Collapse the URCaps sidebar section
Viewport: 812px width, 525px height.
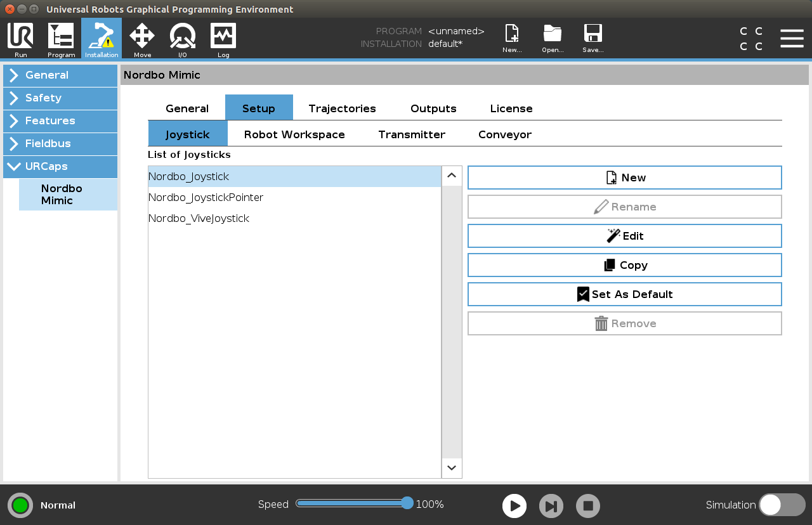pos(60,166)
